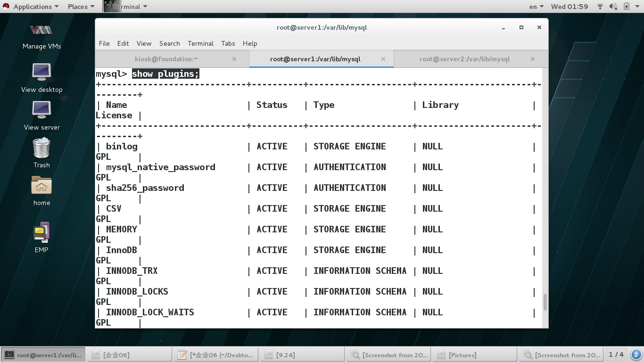The height and width of the screenshot is (362, 644).
Task: Click the 'MEMORY' plugin name
Action: coord(122,230)
